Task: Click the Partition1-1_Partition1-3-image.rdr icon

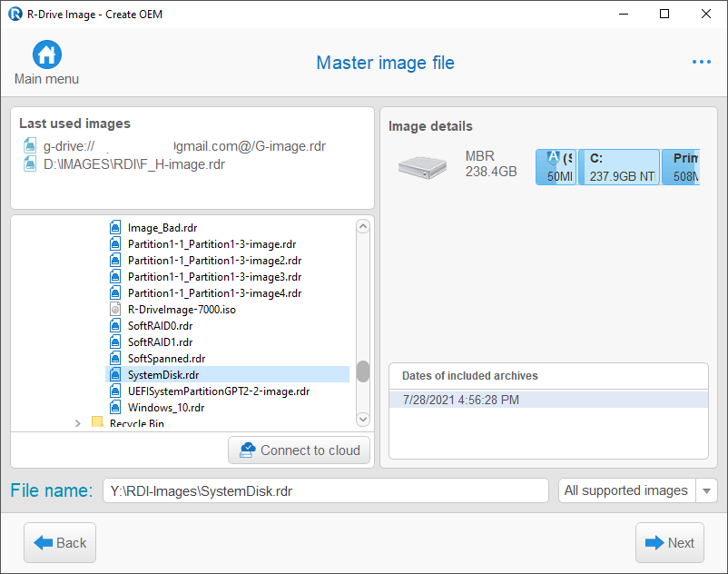Action: click(x=115, y=243)
